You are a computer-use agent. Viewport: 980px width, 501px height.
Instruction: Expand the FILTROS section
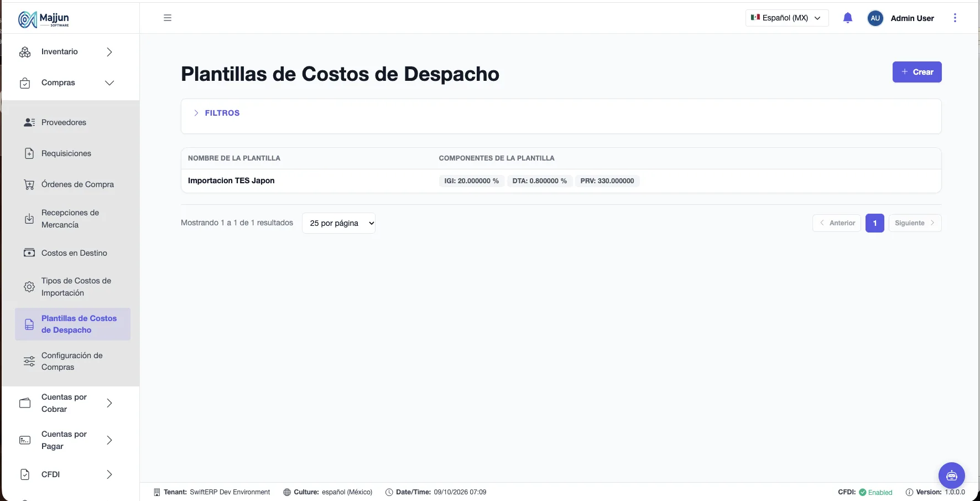click(216, 113)
